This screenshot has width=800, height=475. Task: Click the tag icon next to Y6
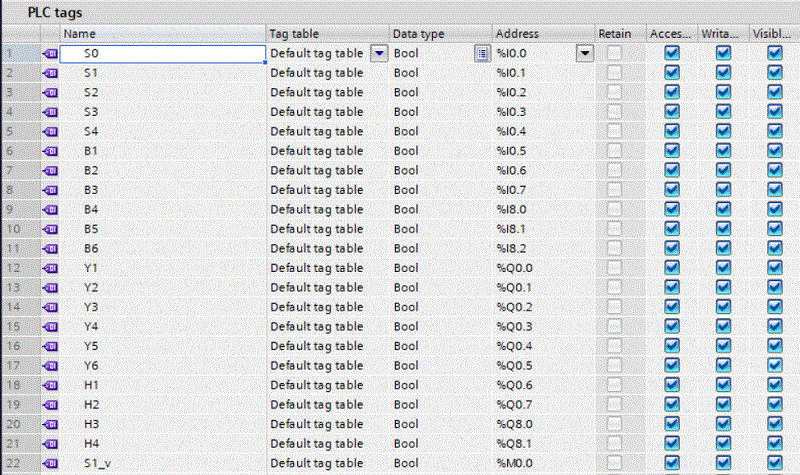50,365
